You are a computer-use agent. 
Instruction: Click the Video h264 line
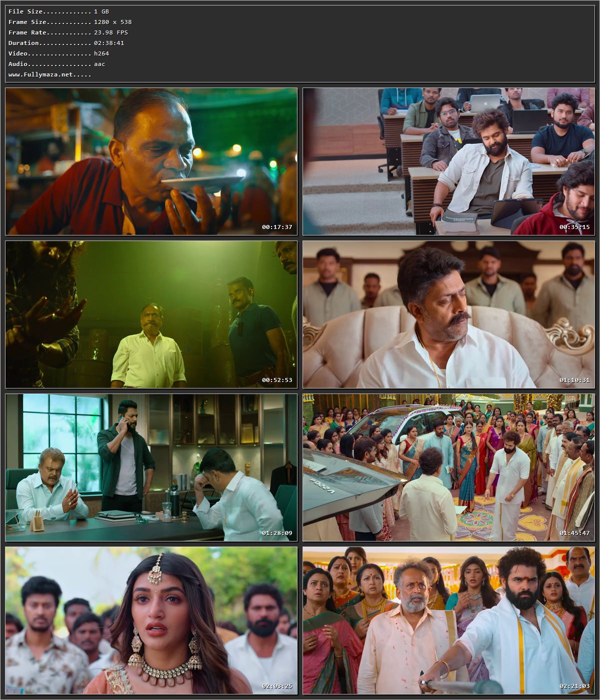(x=58, y=53)
